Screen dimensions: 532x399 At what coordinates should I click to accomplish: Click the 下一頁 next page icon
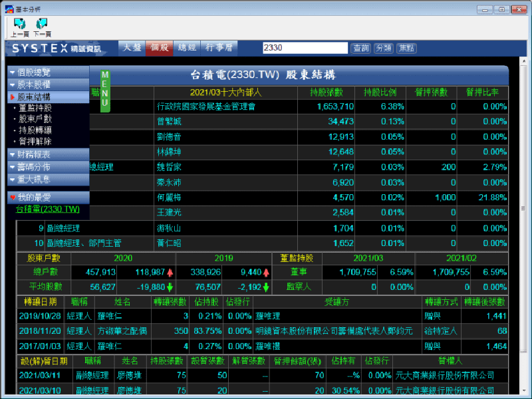pyautogui.click(x=42, y=24)
